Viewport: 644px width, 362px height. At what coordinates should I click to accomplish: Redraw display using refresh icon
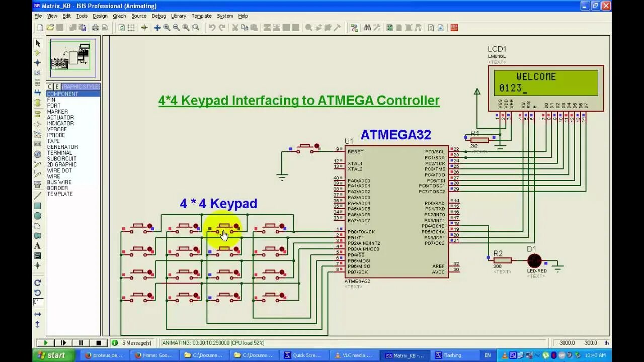122,28
